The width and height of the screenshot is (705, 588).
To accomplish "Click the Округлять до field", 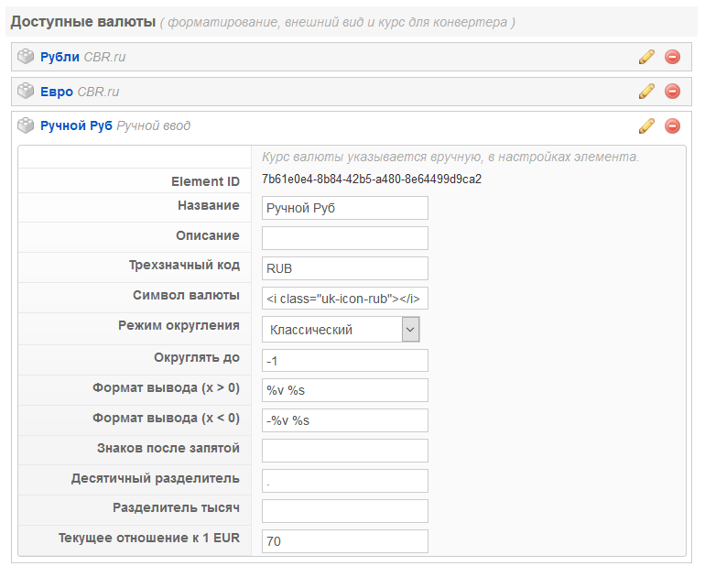I will tap(344, 360).
